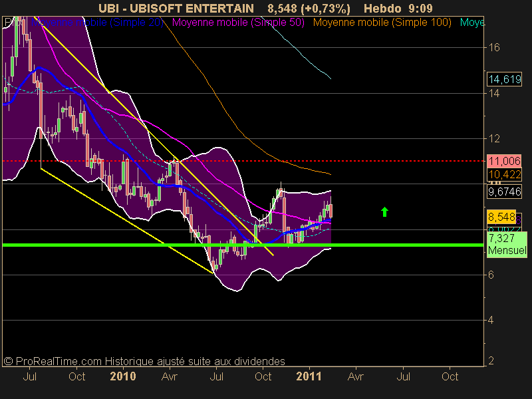This screenshot has width=532, height=399.
Task: Click the 2011 label on time axis
Action: (309, 376)
